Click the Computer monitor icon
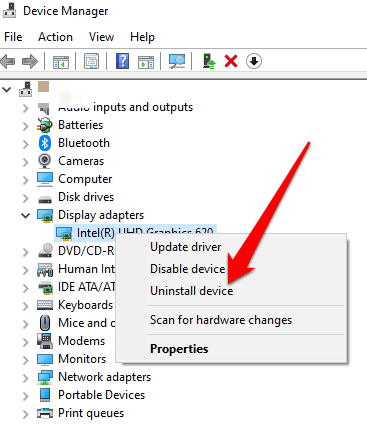This screenshot has width=367, height=430. tap(45, 179)
